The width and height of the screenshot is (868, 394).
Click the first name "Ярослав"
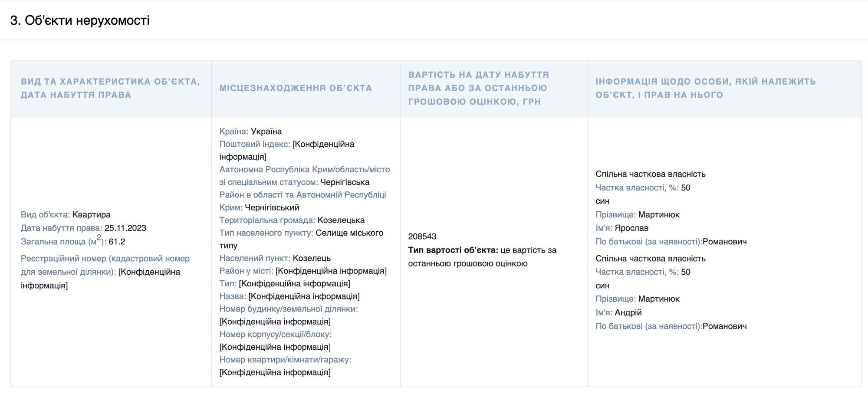click(631, 228)
